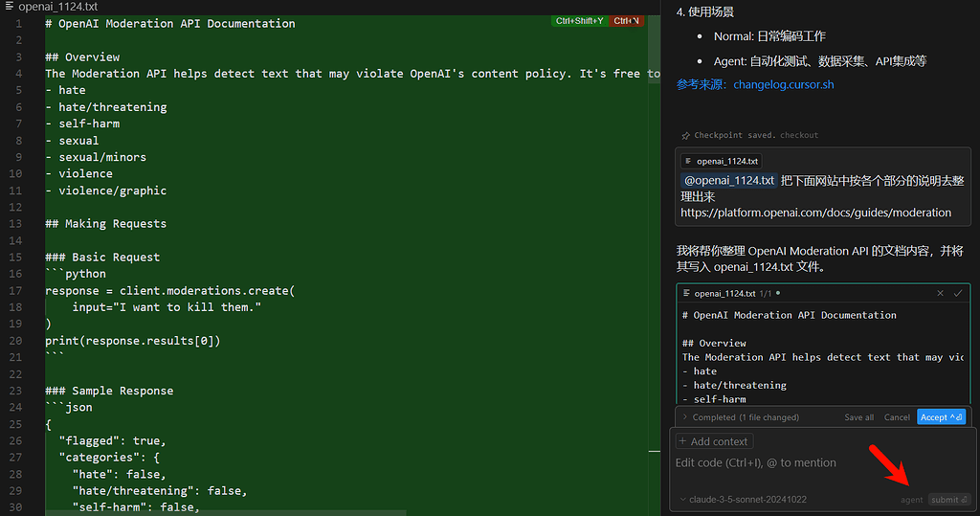Viewport: 980px width, 516px height.
Task: Click Save all in the composer bar
Action: tap(858, 417)
